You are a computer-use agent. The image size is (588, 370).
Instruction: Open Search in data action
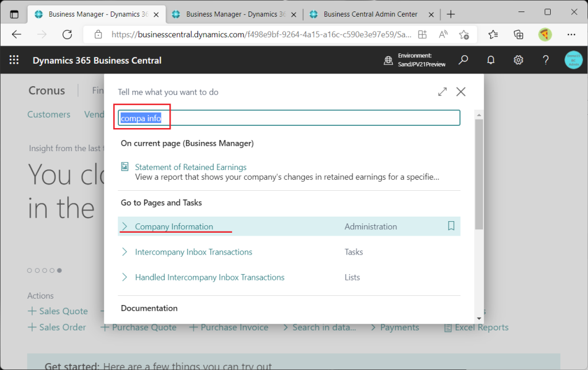(x=319, y=327)
